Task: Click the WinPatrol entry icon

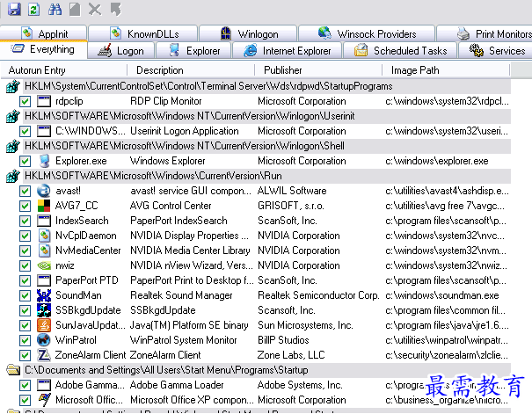Action: pyautogui.click(x=43, y=340)
